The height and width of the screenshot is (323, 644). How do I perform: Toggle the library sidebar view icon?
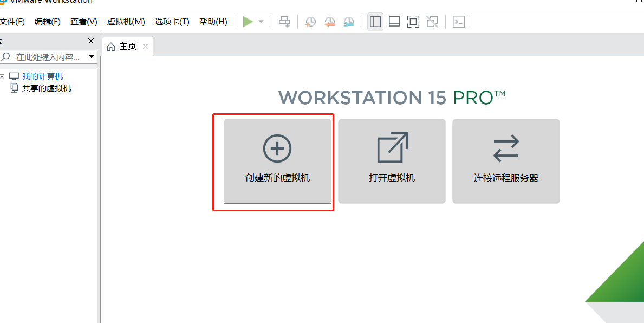click(375, 22)
